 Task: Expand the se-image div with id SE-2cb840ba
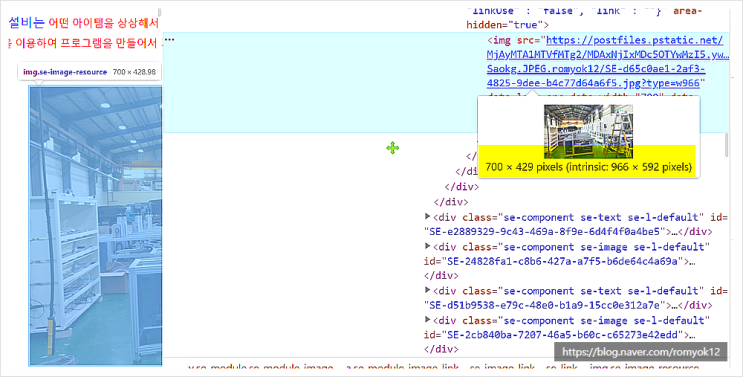pyautogui.click(x=427, y=320)
